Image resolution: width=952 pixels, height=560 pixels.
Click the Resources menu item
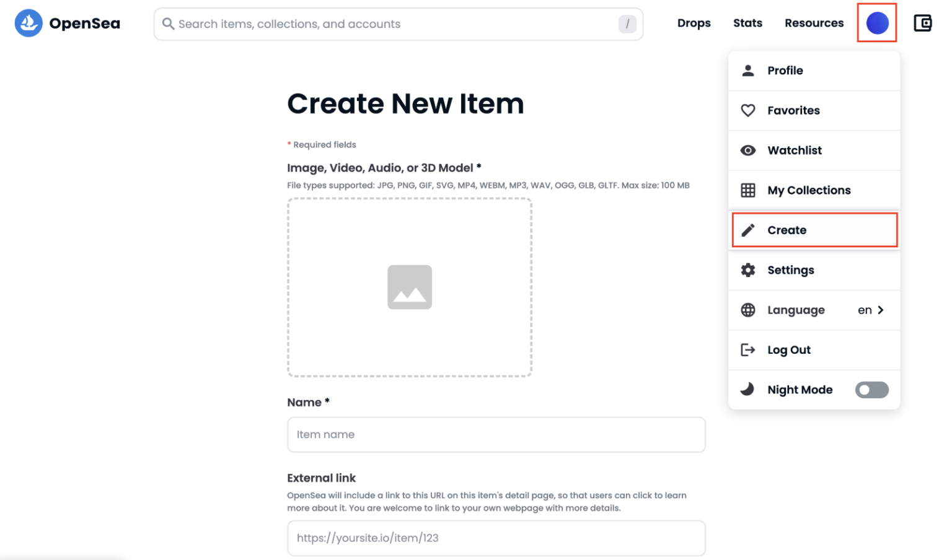(x=814, y=23)
